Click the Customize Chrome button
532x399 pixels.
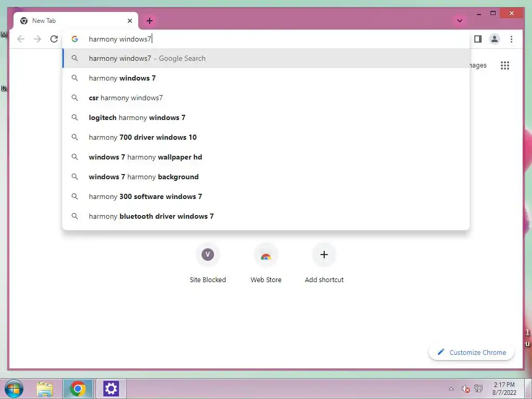point(472,352)
